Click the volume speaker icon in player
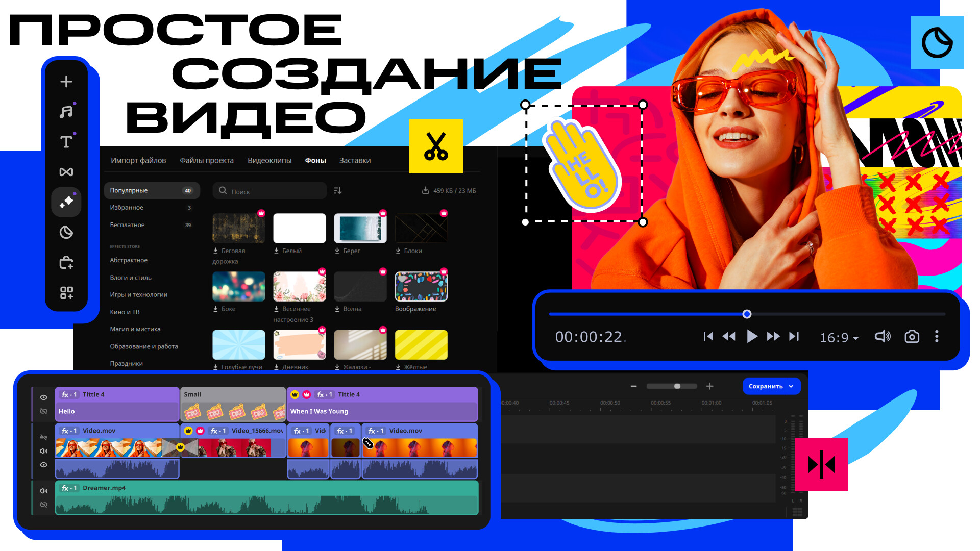 (883, 337)
